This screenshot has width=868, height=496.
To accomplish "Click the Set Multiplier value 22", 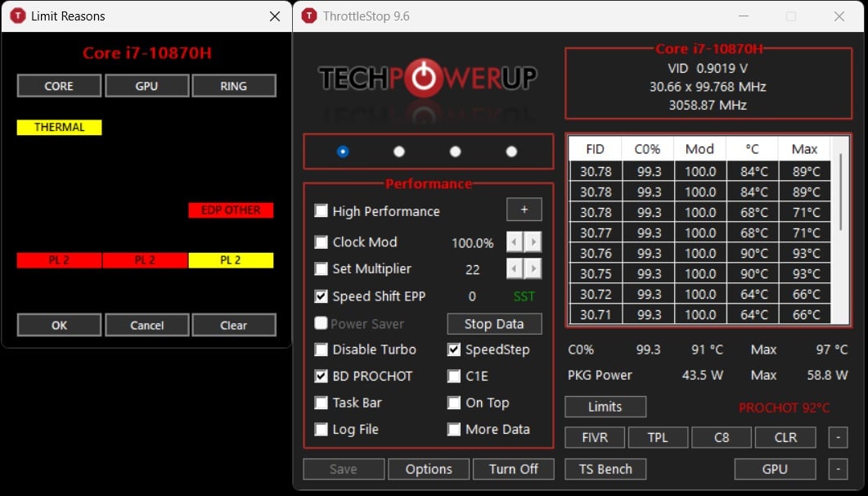I will [x=473, y=269].
